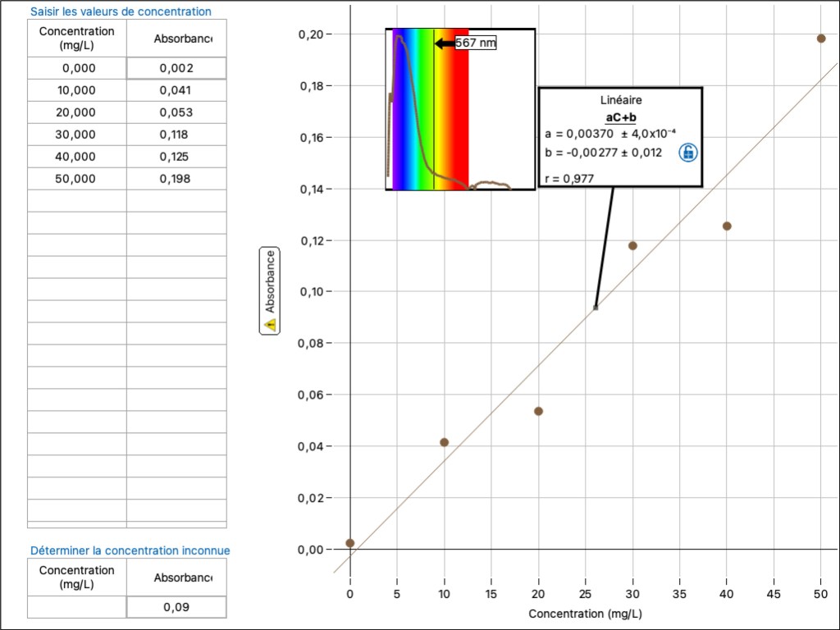
Task: Click the Linéaire fit title
Action: click(x=620, y=99)
